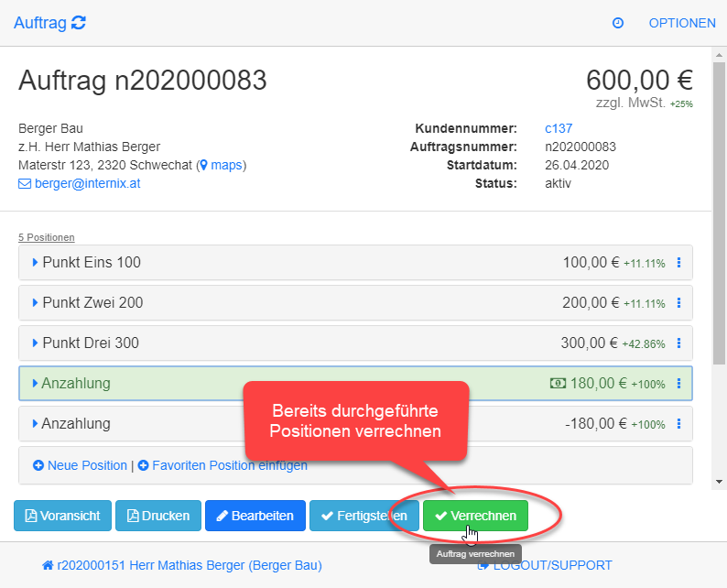Click the 100,00 € price of Punkt Eins

click(591, 263)
